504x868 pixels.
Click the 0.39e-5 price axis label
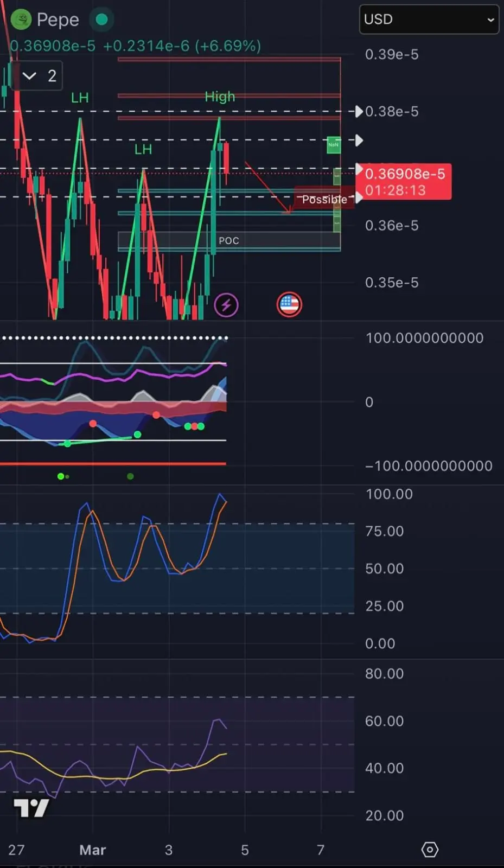pyautogui.click(x=392, y=54)
